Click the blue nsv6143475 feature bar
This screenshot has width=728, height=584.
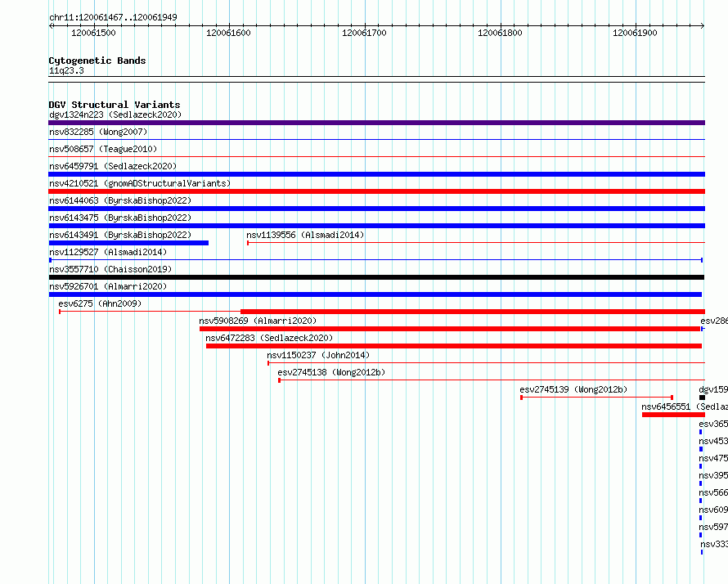tap(376, 226)
